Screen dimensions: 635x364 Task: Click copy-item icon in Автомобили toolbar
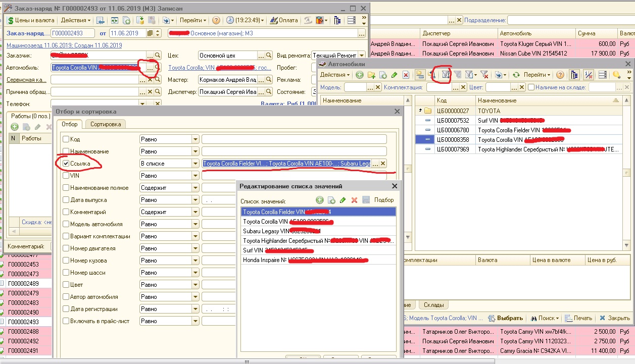click(383, 75)
